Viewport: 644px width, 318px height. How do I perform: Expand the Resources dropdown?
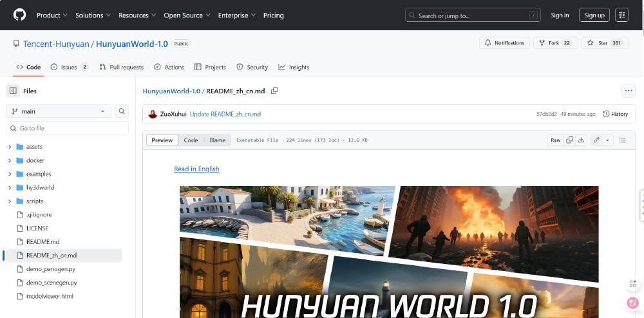tap(137, 15)
